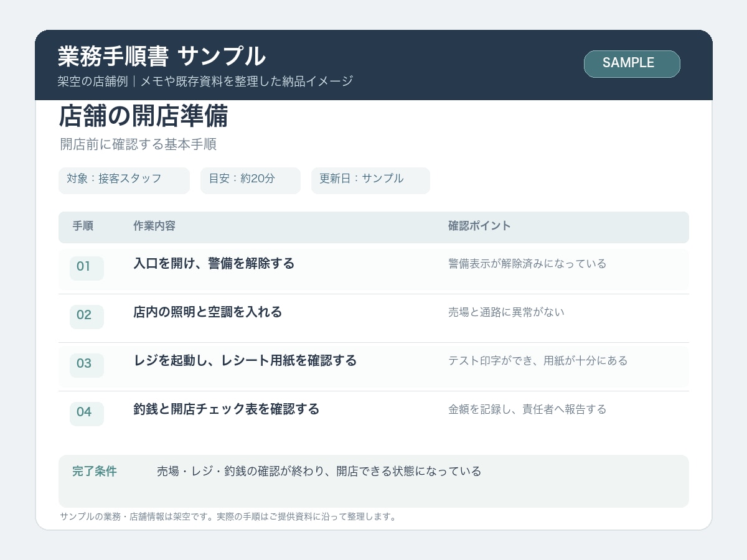Select the title 業務手順書 サンプル

coord(162,57)
